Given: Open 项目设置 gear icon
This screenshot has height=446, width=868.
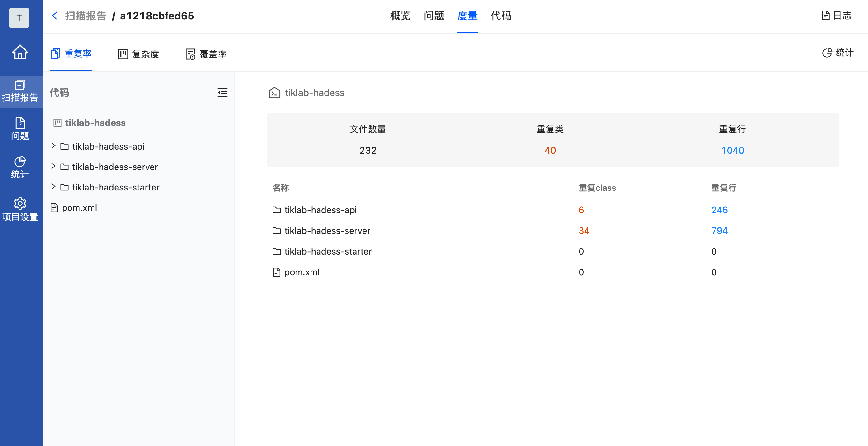Looking at the screenshot, I should tap(20, 209).
